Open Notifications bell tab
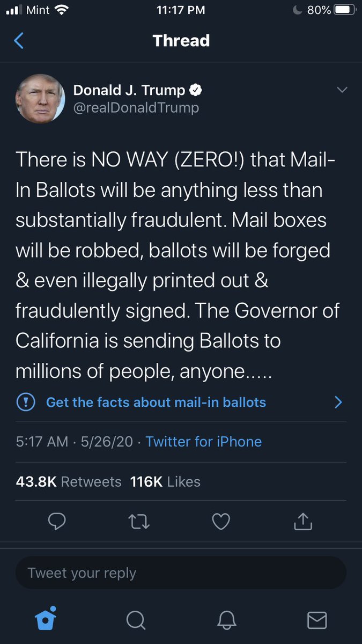This screenshot has width=362, height=644. click(x=227, y=620)
